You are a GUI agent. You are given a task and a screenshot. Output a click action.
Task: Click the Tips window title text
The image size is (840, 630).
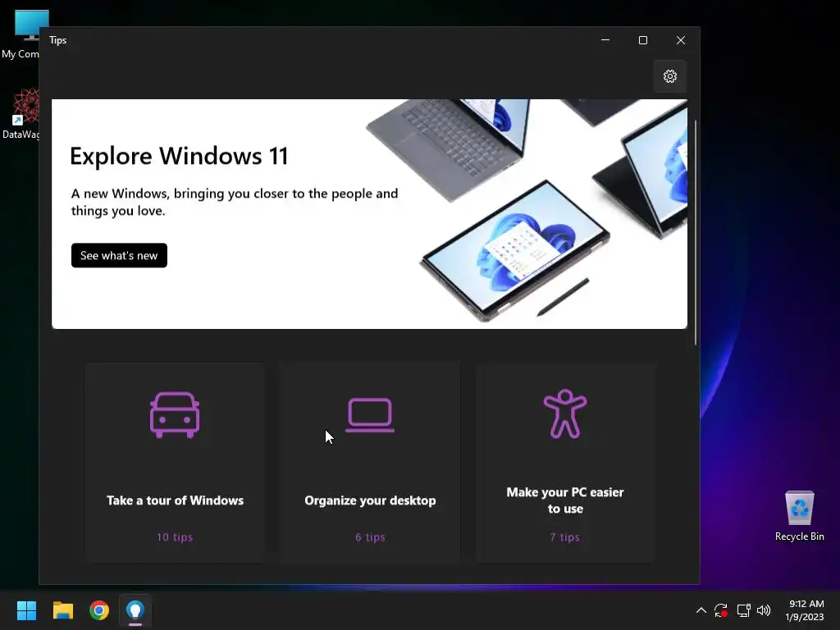point(58,40)
